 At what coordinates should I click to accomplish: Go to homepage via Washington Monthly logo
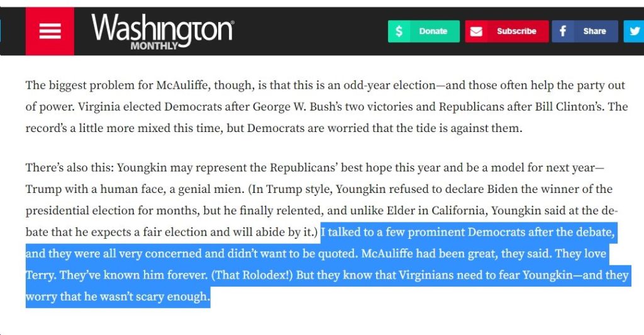(x=162, y=31)
